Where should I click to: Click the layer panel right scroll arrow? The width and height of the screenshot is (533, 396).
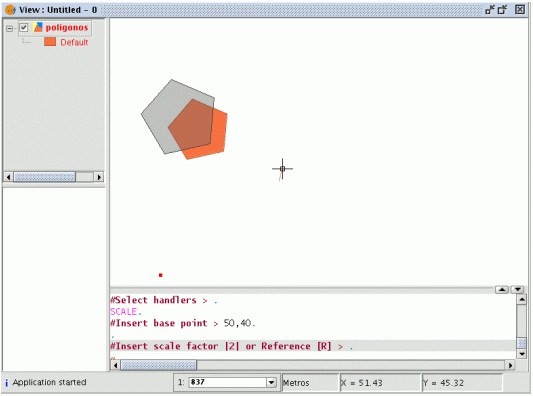click(99, 177)
